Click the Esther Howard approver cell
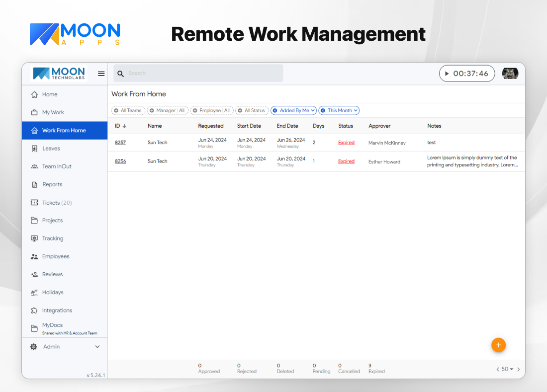The width and height of the screenshot is (547, 392). [384, 161]
